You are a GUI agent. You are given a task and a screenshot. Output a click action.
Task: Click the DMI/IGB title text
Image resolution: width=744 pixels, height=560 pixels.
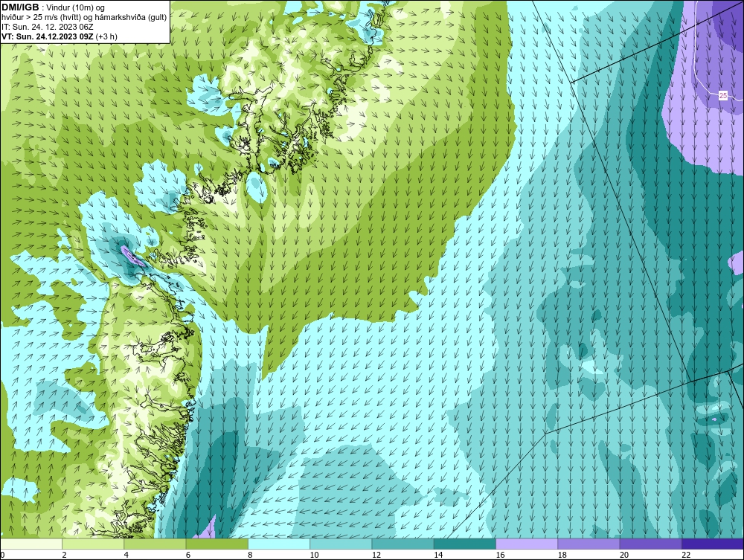[20, 7]
